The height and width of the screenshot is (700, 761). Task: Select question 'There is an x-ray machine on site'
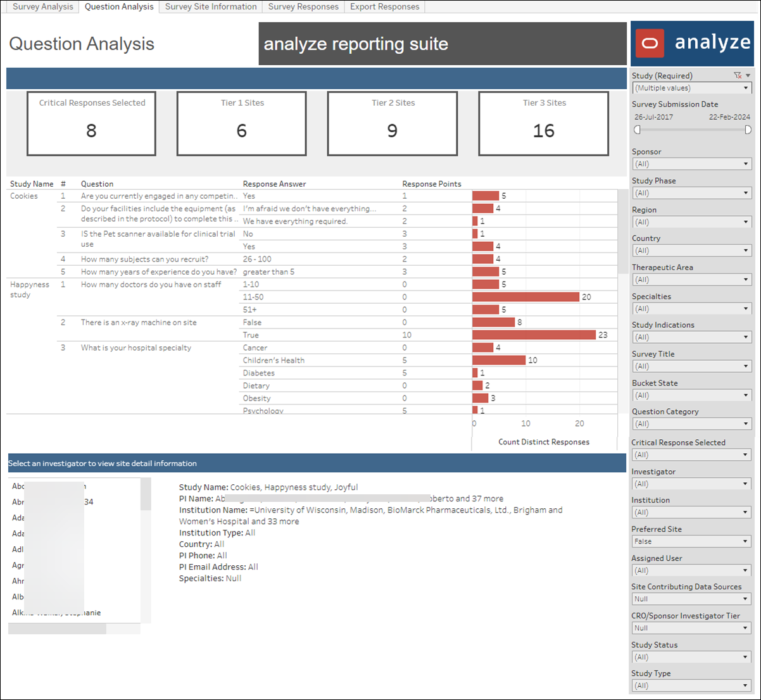pos(139,323)
